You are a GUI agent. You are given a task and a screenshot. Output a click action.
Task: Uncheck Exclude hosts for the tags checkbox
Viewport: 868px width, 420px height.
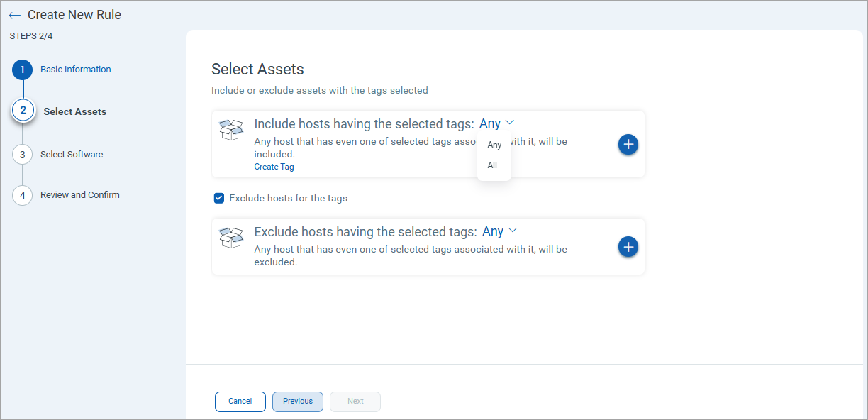click(x=219, y=198)
